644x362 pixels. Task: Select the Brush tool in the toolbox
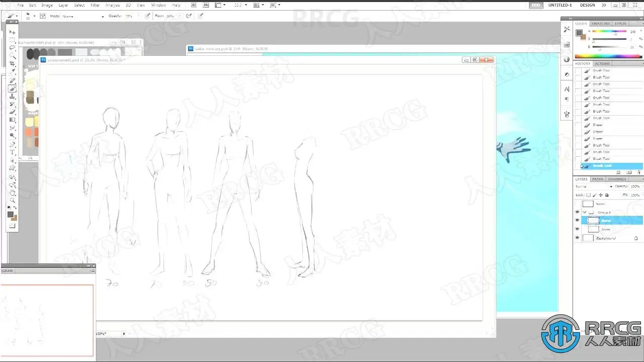pos(13,88)
